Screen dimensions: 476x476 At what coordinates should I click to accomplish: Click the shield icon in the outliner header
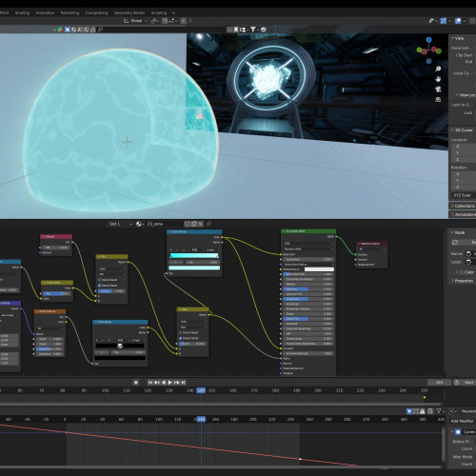[x=264, y=30]
